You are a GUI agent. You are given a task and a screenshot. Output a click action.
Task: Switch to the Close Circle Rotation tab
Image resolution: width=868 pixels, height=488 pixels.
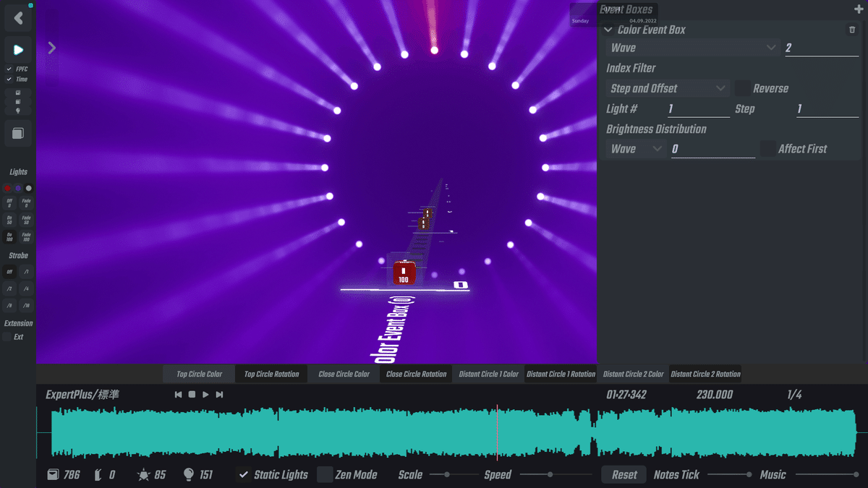[416, 374]
